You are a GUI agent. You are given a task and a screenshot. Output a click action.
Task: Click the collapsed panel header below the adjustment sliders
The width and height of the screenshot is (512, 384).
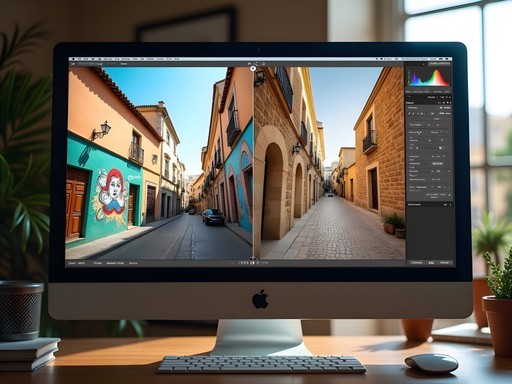pos(430,204)
